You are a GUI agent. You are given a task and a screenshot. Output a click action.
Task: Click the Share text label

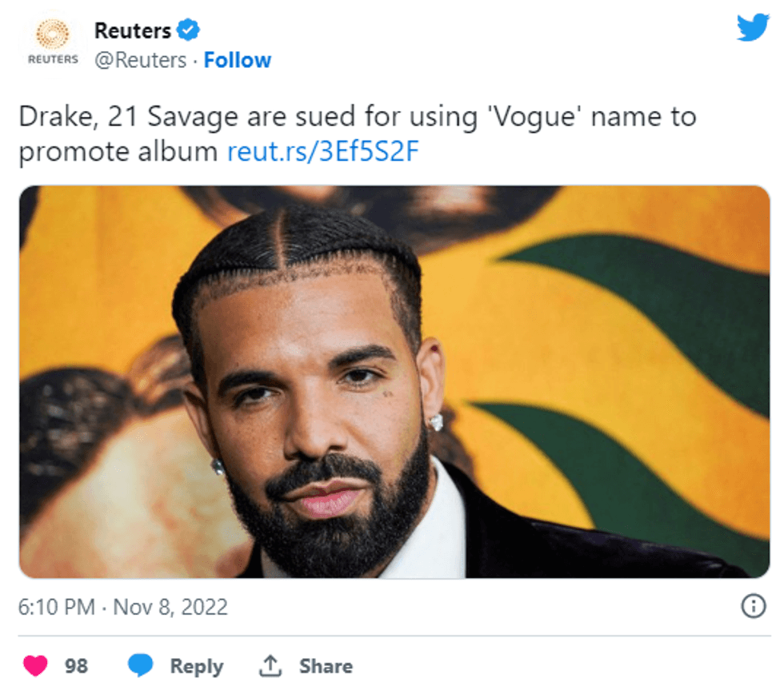(x=326, y=666)
